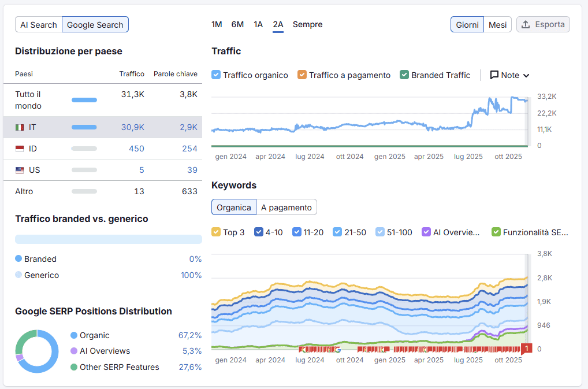
Task: Uncheck the 4-10 positions checkbox
Action: (x=258, y=232)
